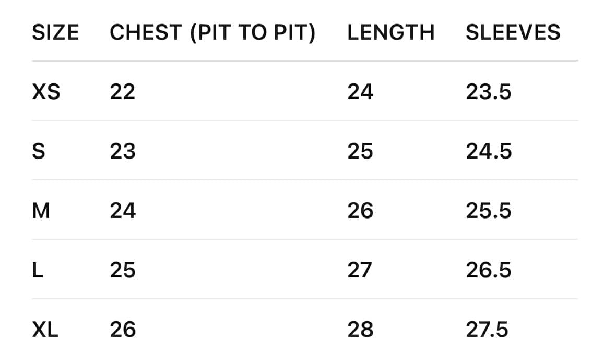
Task: Click the XL chest value 26
Action: [123, 330]
